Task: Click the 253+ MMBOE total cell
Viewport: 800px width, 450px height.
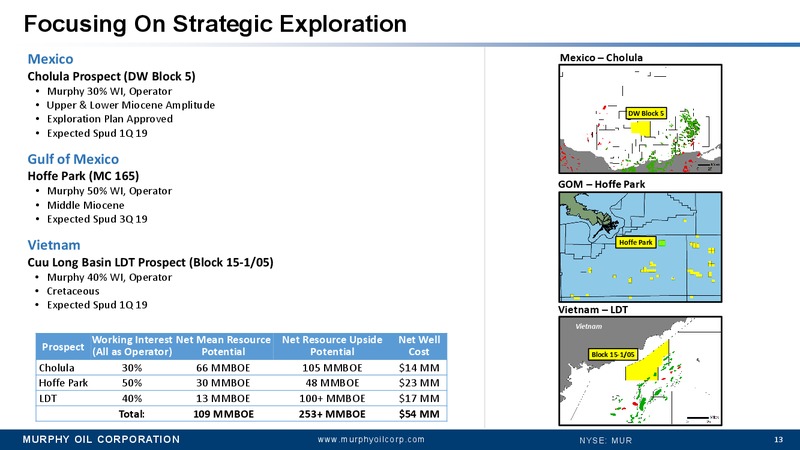Action: 332,414
